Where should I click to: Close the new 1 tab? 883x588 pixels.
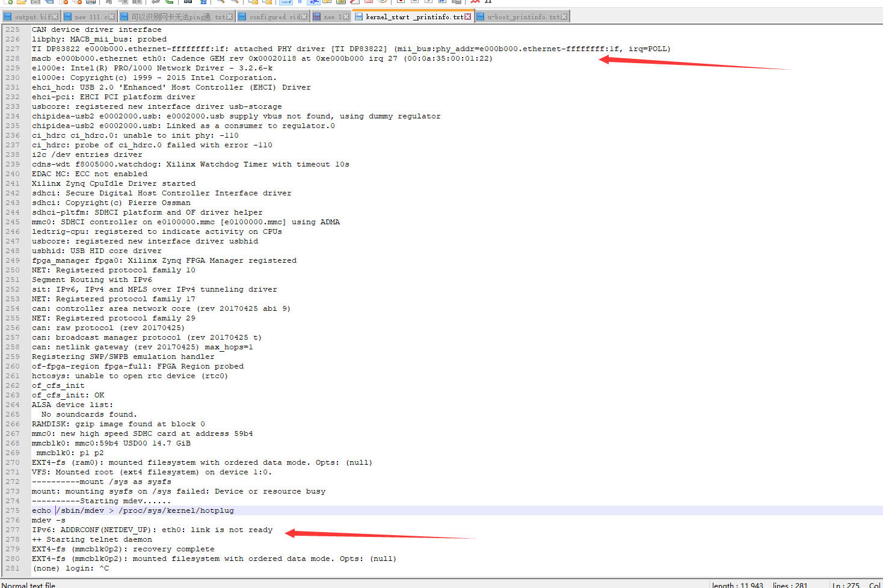(346, 17)
